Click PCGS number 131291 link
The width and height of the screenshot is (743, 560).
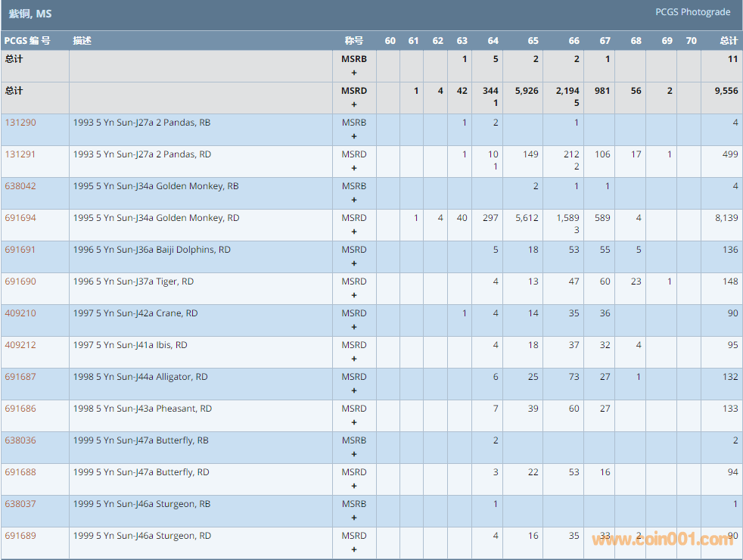point(20,154)
